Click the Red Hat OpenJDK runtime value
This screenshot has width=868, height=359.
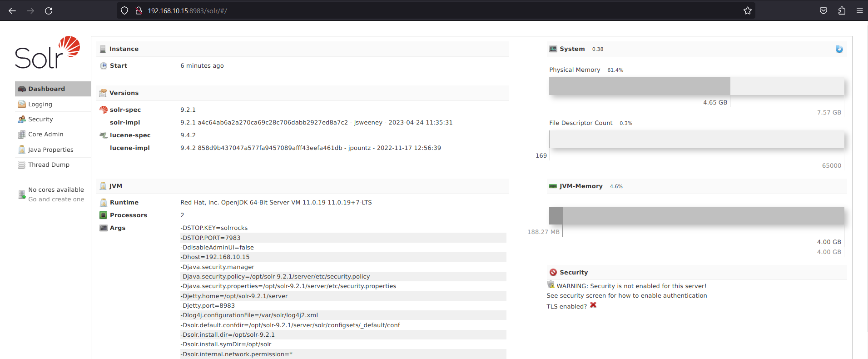click(276, 202)
